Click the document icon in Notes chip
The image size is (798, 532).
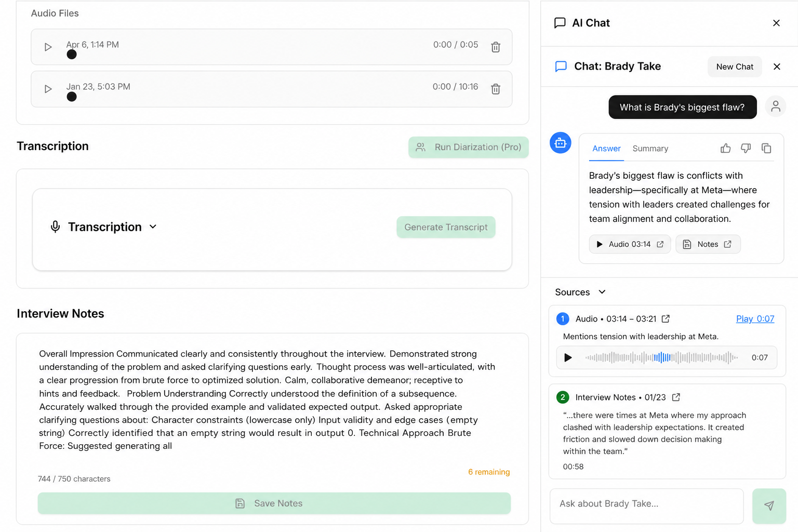687,244
